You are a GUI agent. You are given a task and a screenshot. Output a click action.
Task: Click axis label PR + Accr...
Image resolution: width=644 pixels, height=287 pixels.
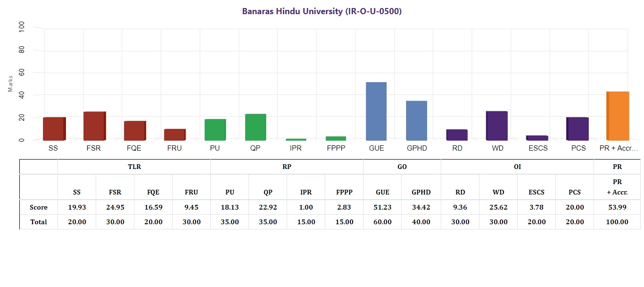tap(618, 148)
